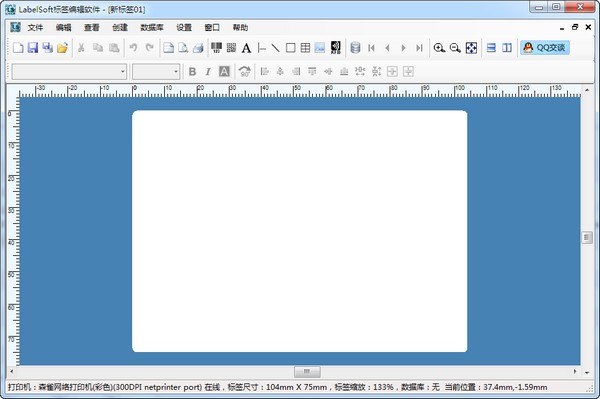The height and width of the screenshot is (399, 600).
Task: Open the 编辑 menu
Action: [x=64, y=28]
